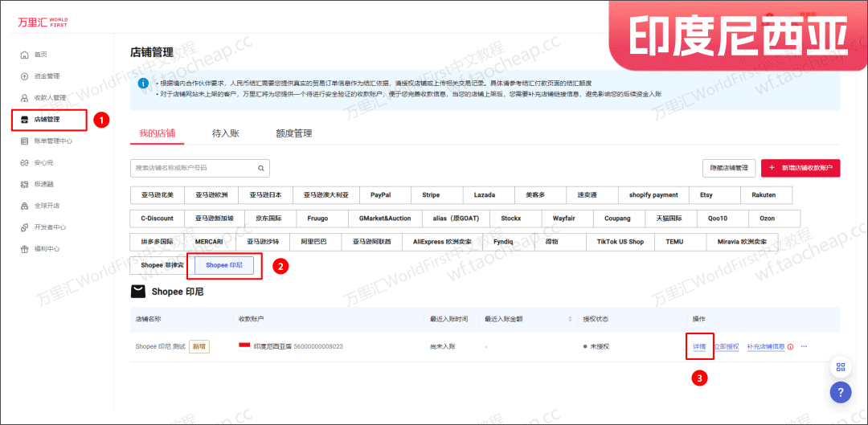Click the search magnifier icon in store search
The width and height of the screenshot is (868, 425).
pyautogui.click(x=261, y=168)
